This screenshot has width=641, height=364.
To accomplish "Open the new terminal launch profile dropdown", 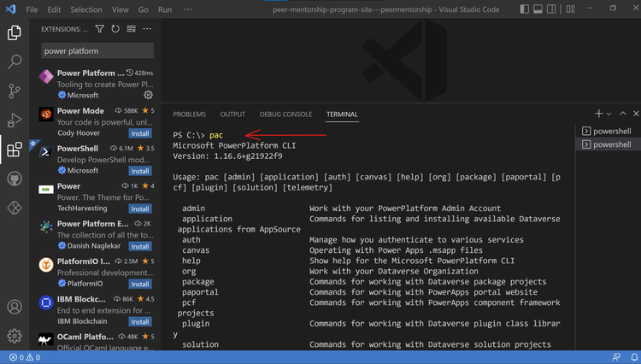I will 609,114.
